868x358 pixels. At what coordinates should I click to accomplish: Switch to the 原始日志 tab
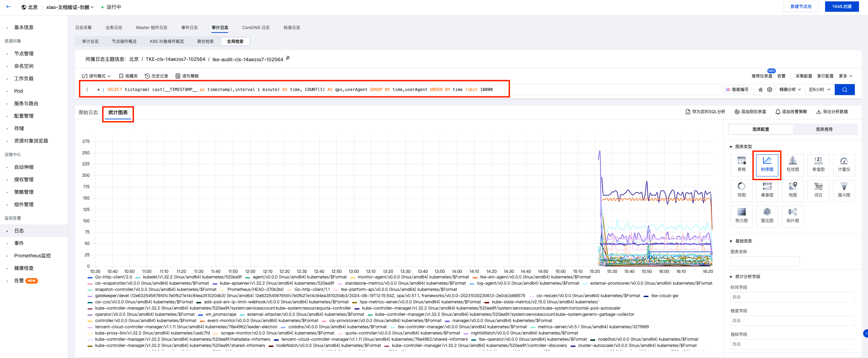(88, 112)
